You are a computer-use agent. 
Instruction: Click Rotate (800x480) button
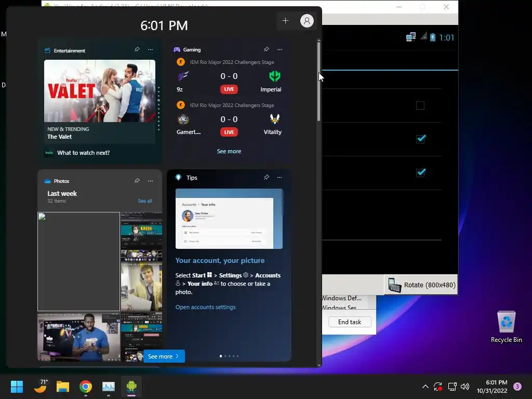[421, 285]
